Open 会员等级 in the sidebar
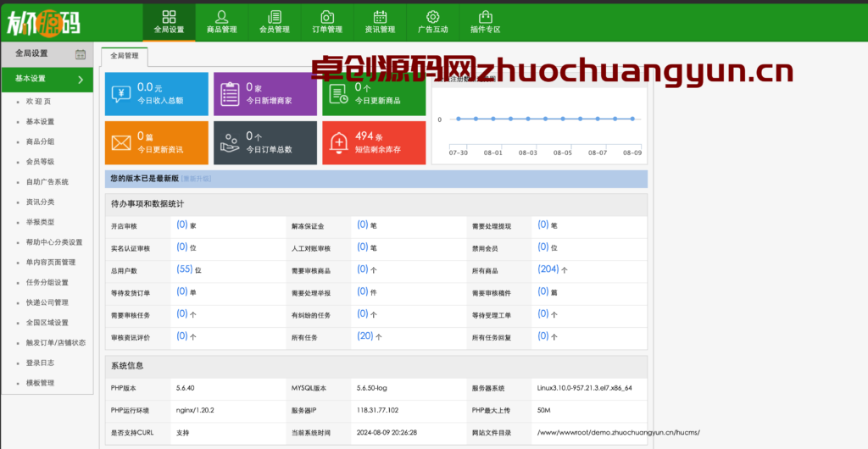The image size is (868, 449). tap(40, 162)
